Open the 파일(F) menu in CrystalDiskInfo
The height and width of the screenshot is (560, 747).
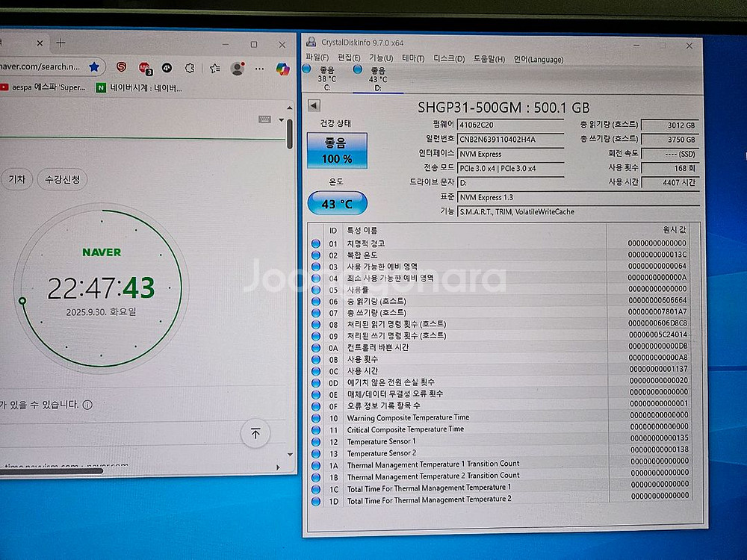(317, 59)
